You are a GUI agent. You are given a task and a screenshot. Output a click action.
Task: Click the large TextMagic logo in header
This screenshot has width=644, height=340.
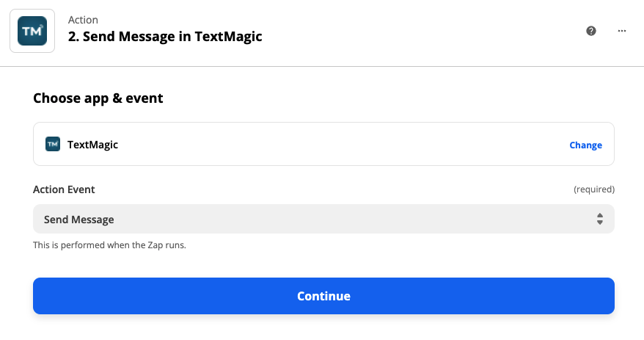[32, 31]
